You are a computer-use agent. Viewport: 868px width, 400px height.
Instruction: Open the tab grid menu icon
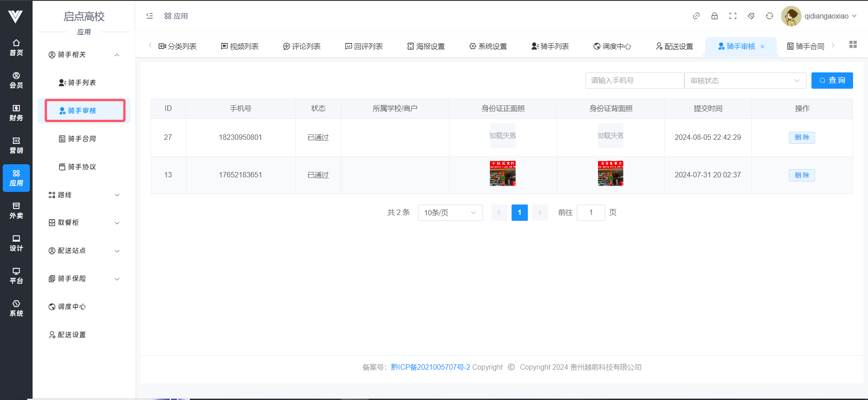853,44
